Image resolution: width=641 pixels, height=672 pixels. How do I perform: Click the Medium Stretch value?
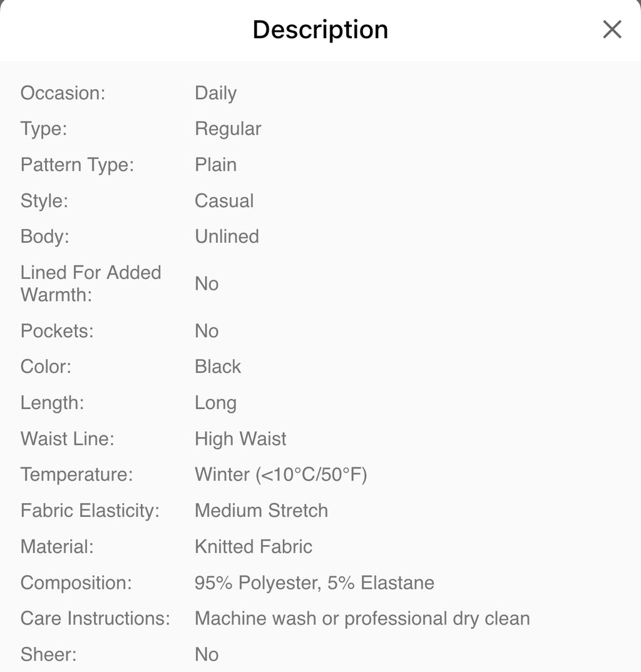(x=261, y=511)
